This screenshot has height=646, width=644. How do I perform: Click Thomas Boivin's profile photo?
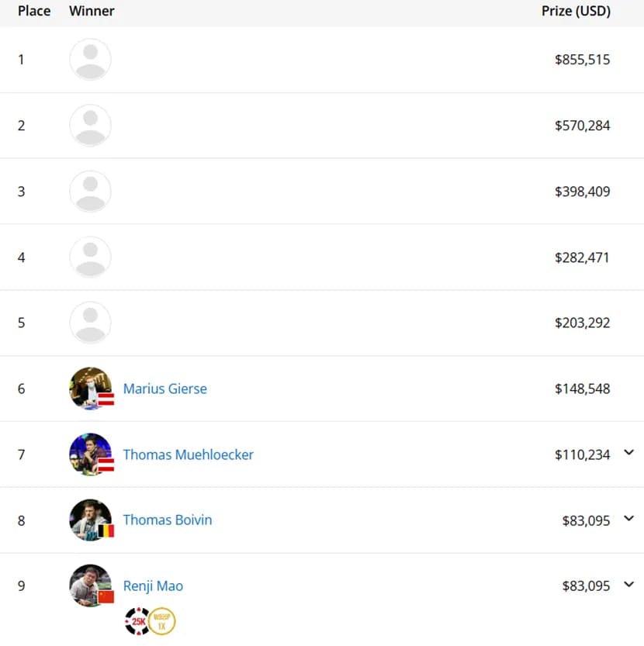pyautogui.click(x=90, y=520)
